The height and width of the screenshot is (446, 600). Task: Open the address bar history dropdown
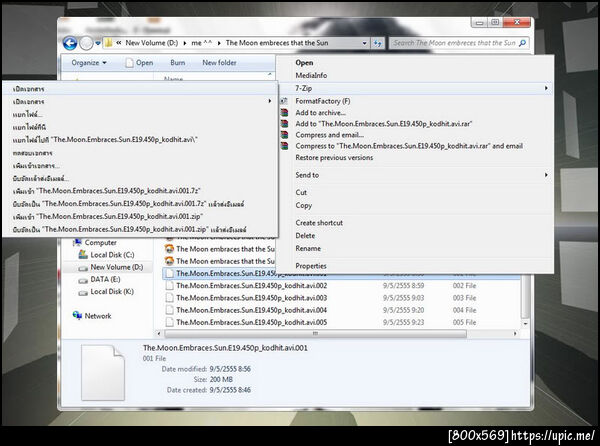pyautogui.click(x=364, y=43)
